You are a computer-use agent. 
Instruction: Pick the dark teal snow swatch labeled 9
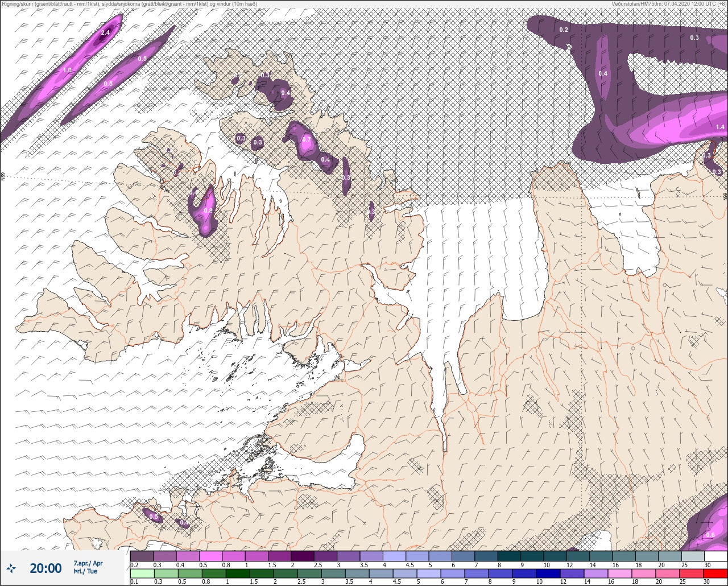tap(532, 556)
